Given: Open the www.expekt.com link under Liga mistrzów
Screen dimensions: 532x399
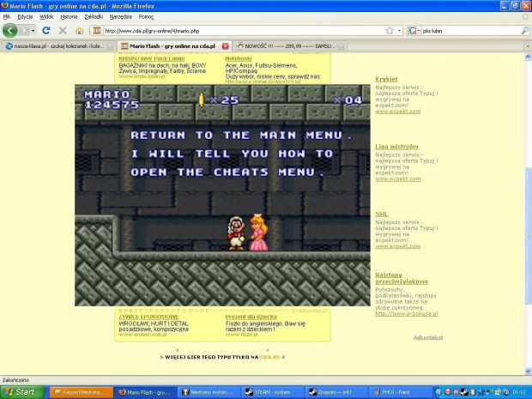Looking at the screenshot, I should 397,178.
